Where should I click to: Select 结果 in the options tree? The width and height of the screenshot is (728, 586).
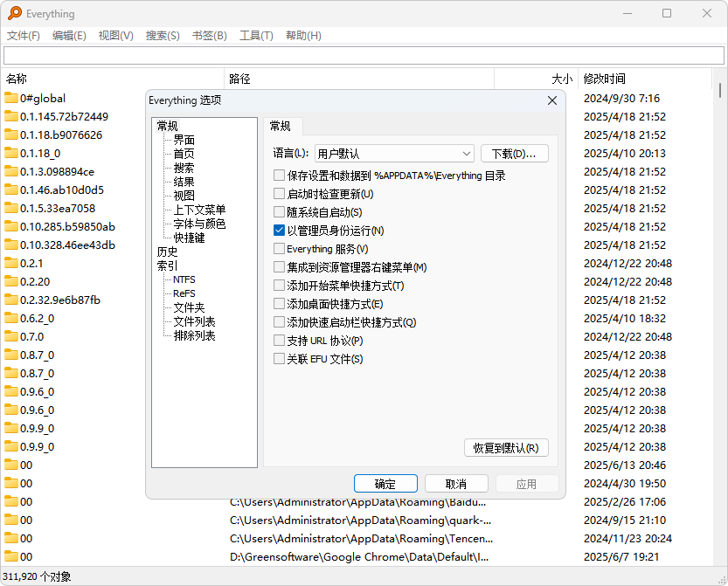click(184, 182)
